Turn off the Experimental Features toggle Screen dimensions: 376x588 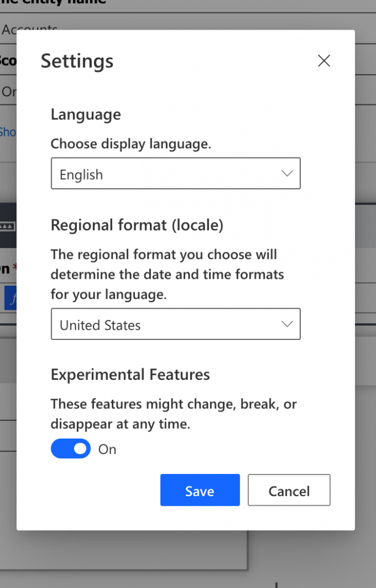(71, 449)
